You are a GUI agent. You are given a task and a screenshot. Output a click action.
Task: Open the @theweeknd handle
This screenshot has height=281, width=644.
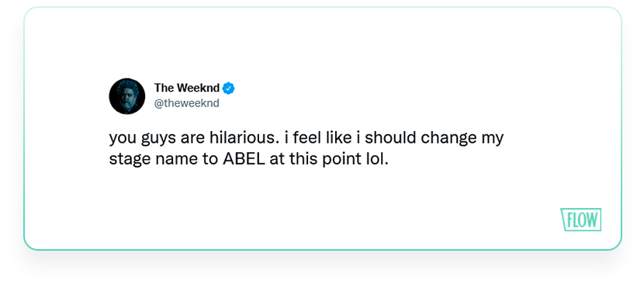tap(186, 103)
